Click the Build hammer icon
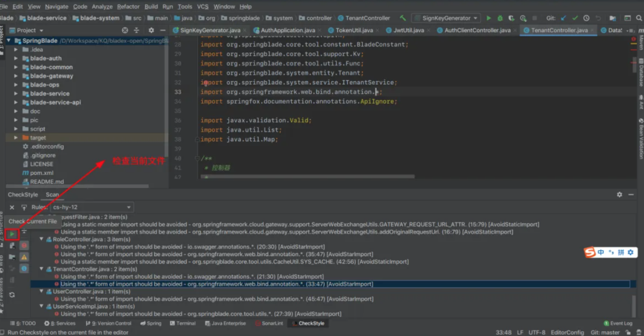 [x=402, y=18]
